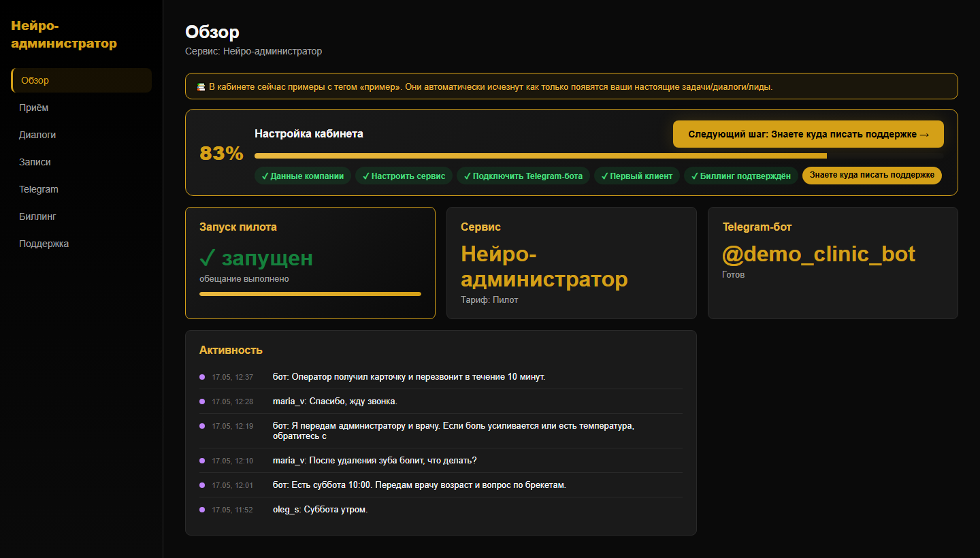This screenshot has width=980, height=558.
Task: Click the Подключить Telegram-бота step chip
Action: 523,176
